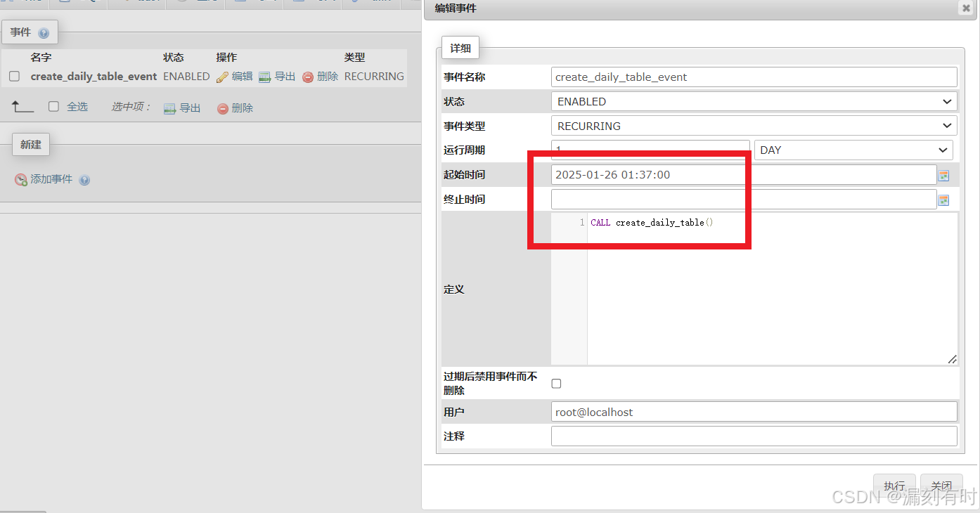Export the create_daily_table_event row via 导出
The width and height of the screenshot is (980, 513).
coord(277,77)
